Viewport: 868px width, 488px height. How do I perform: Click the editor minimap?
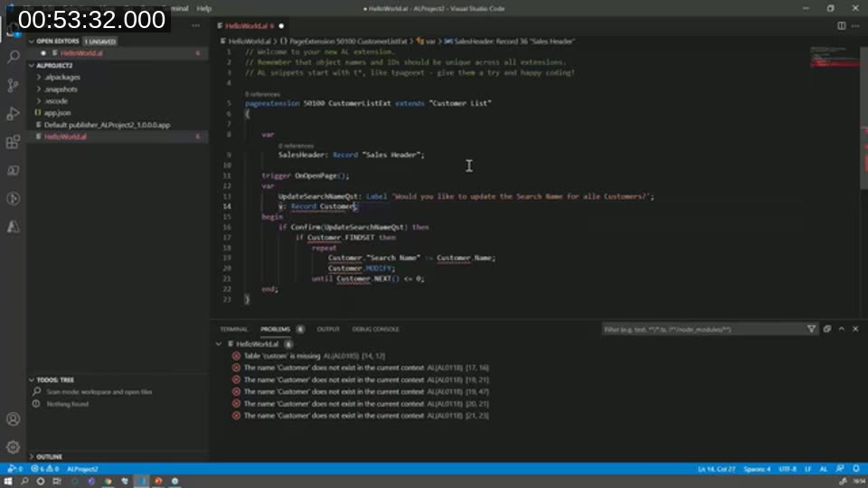point(835,57)
